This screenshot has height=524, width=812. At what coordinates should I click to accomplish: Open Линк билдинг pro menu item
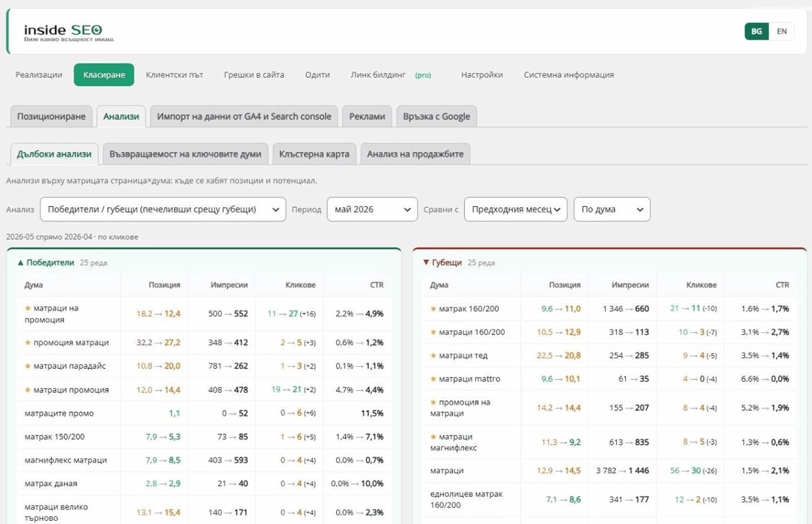pos(391,75)
